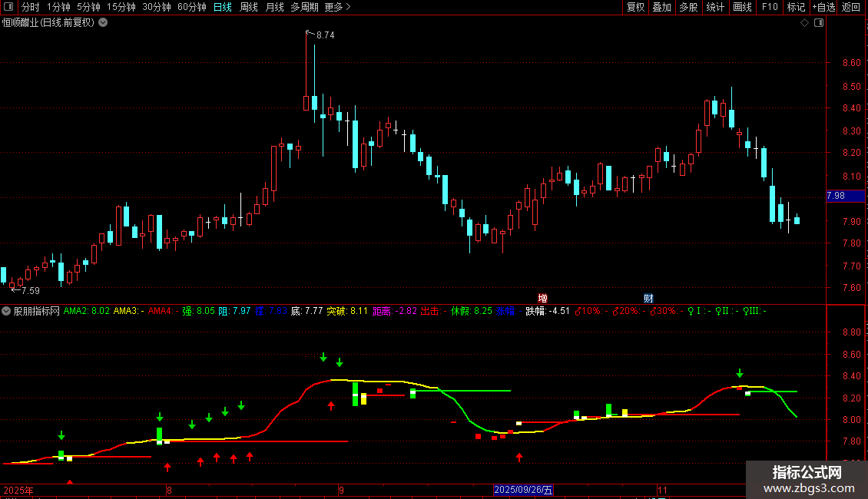Click the 7.98 current price tag
The width and height of the screenshot is (868, 499).
pyautogui.click(x=845, y=196)
